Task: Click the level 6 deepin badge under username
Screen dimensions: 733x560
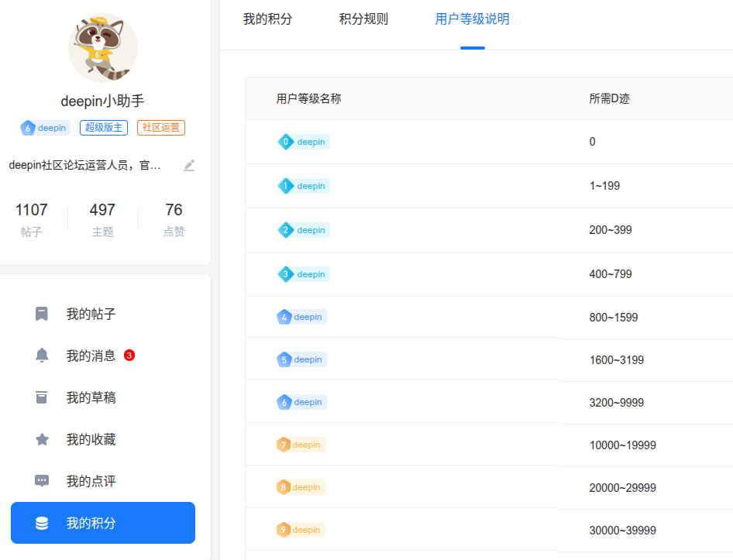Action: (45, 128)
